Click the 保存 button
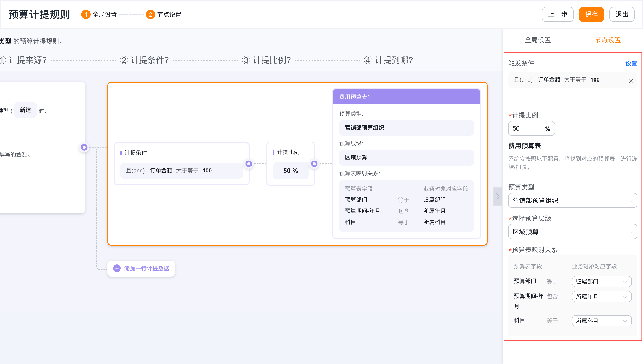Screen dimensions: 643x364 coord(591,14)
